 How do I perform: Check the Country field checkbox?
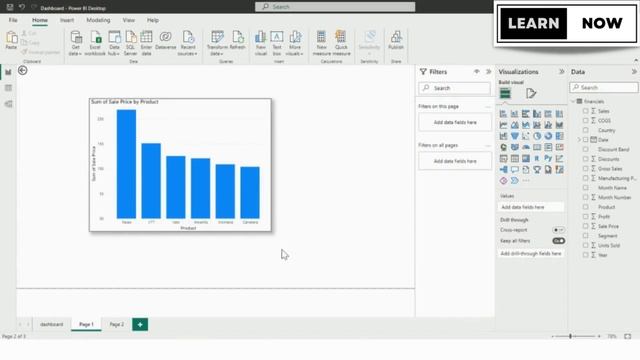[586, 130]
